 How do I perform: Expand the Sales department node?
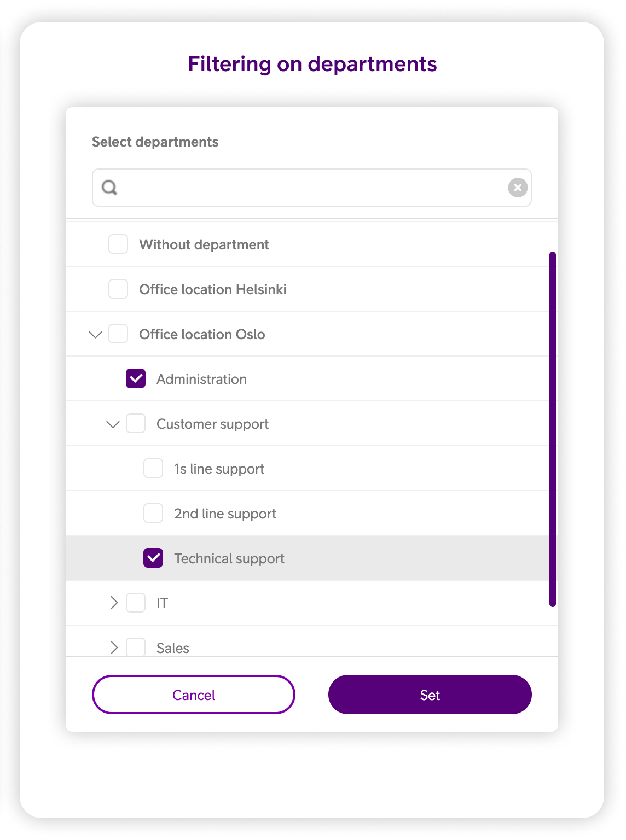pos(113,648)
